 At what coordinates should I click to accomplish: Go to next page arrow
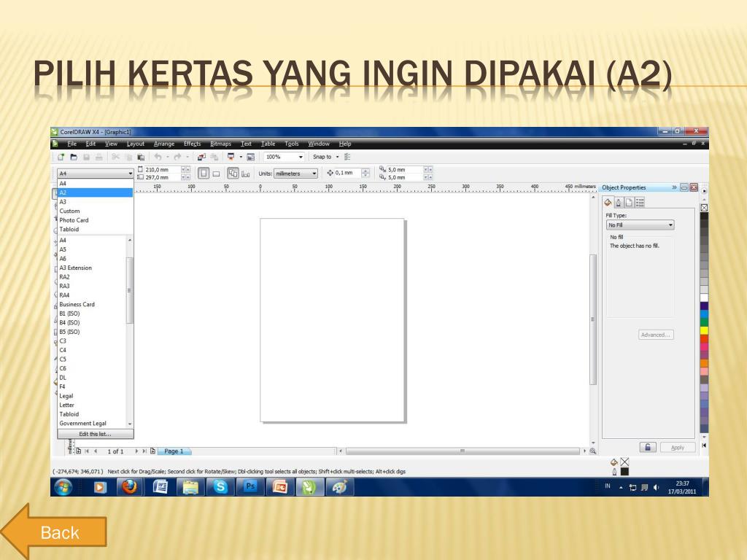(136, 451)
